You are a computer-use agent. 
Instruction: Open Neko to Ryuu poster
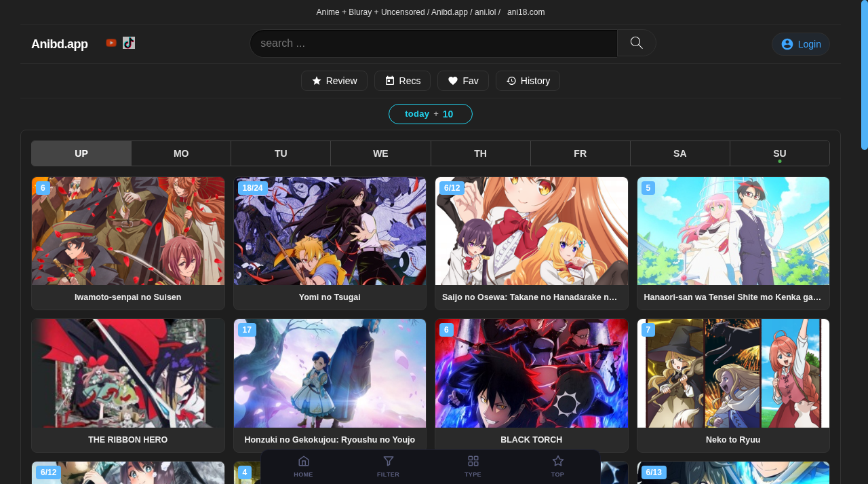(x=733, y=373)
